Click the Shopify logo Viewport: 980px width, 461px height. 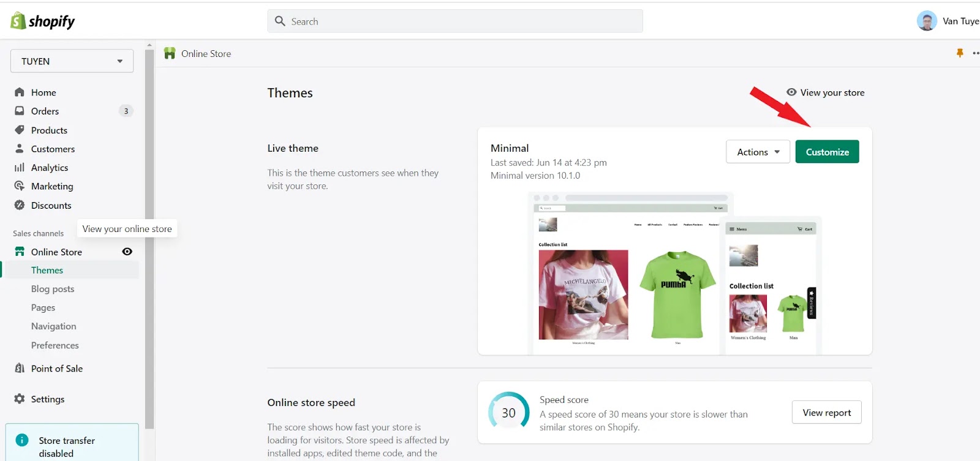(42, 21)
